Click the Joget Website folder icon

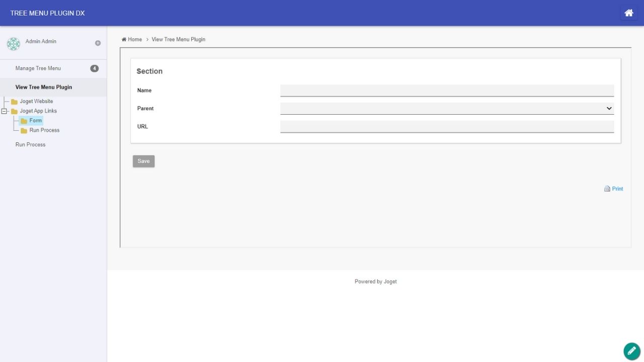click(x=14, y=102)
